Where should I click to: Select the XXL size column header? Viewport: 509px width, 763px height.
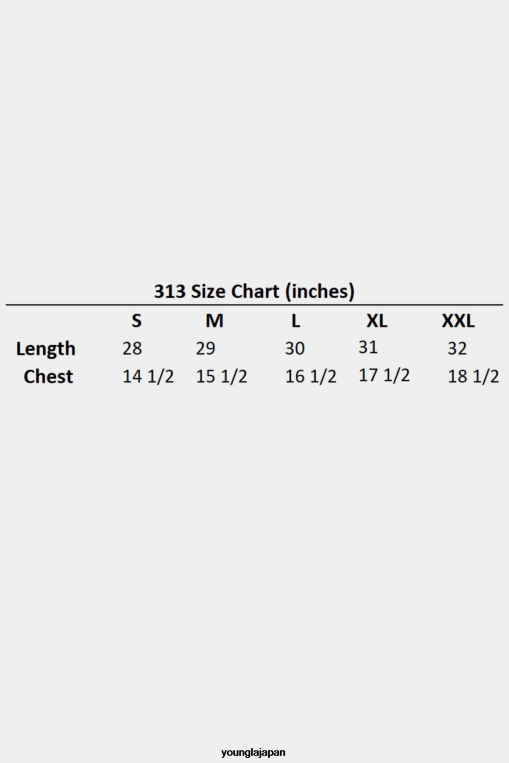[458, 321]
